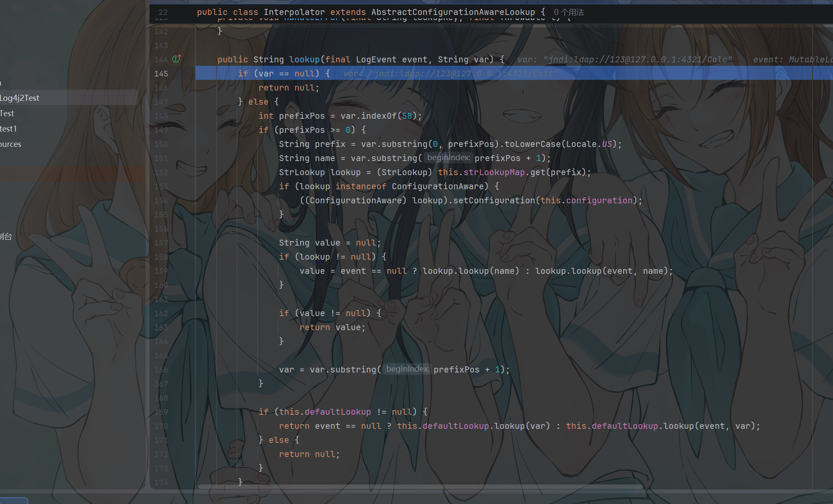Click the sticky class header 'Interpolator'
833x504 pixels.
tap(294, 12)
